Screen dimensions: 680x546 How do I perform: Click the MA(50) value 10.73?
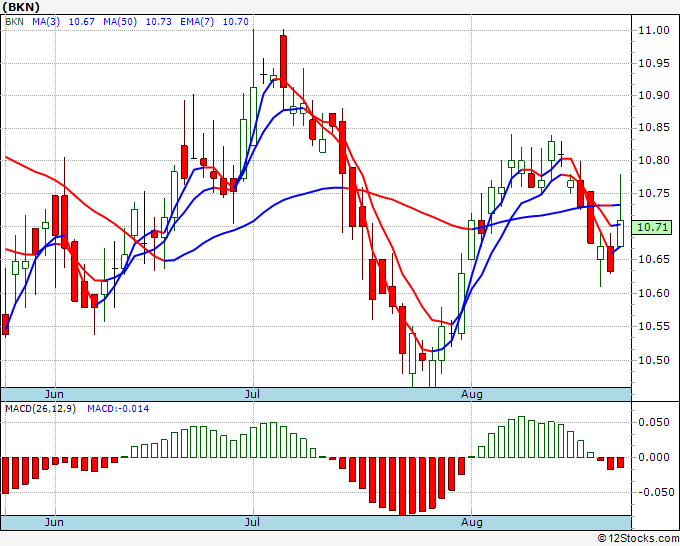pos(158,22)
